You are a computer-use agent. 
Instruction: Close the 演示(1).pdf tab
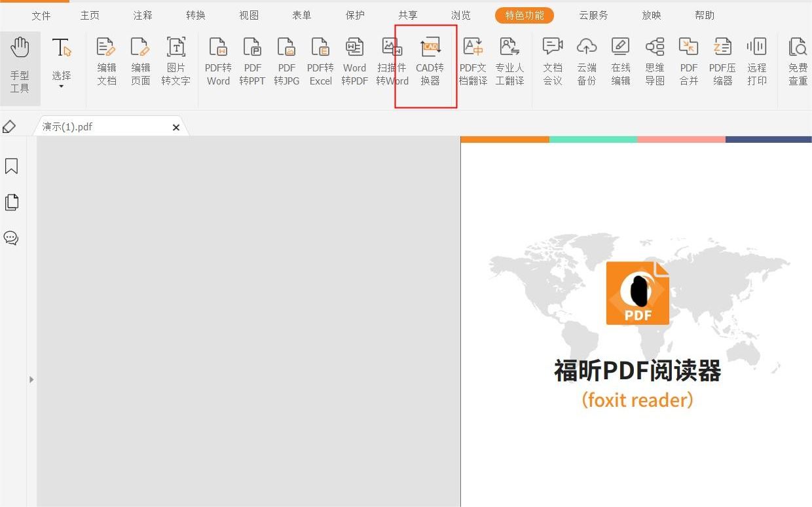click(175, 128)
